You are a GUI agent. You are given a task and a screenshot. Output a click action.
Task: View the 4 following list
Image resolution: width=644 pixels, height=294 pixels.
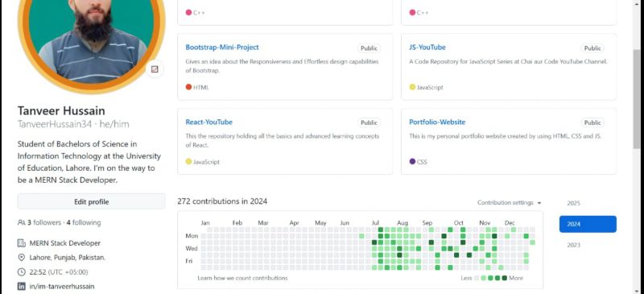pyautogui.click(x=84, y=222)
